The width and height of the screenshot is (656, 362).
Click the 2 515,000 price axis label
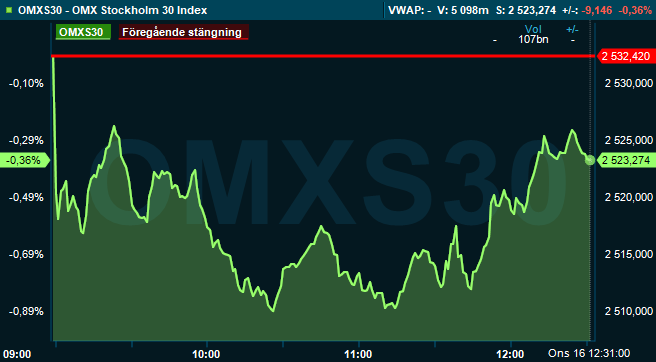click(x=629, y=254)
